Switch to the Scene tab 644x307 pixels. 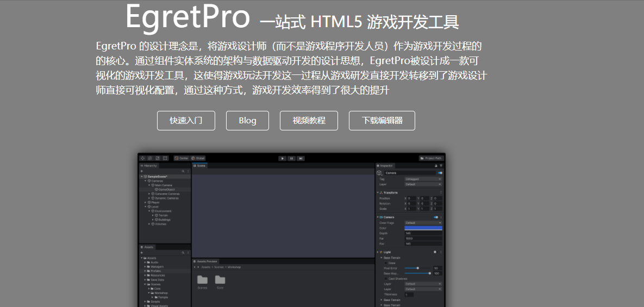click(199, 166)
